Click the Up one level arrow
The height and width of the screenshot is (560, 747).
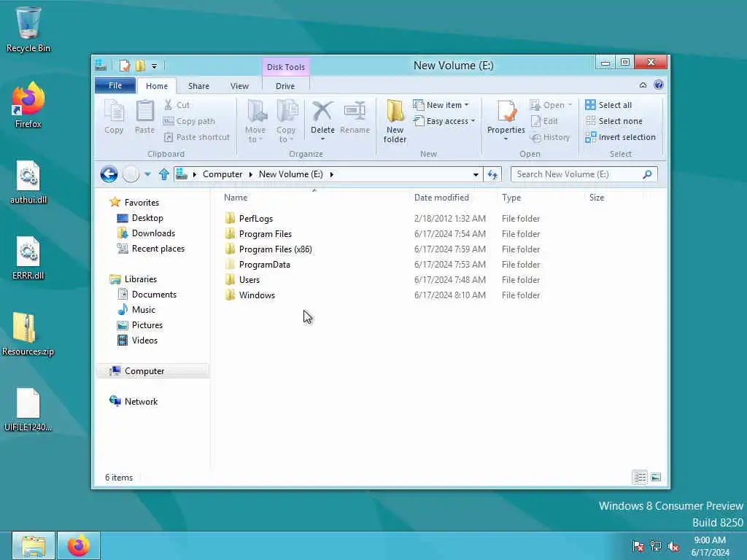tap(164, 174)
